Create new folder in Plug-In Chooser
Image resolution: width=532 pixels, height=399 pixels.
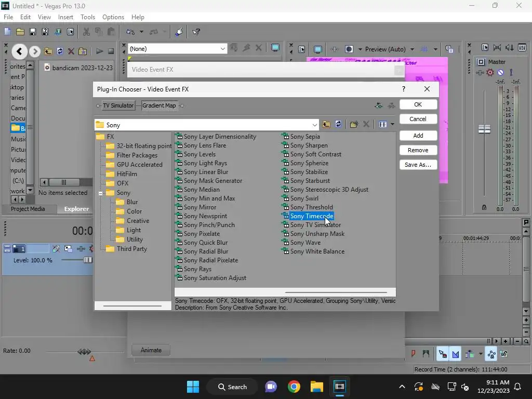coord(354,124)
